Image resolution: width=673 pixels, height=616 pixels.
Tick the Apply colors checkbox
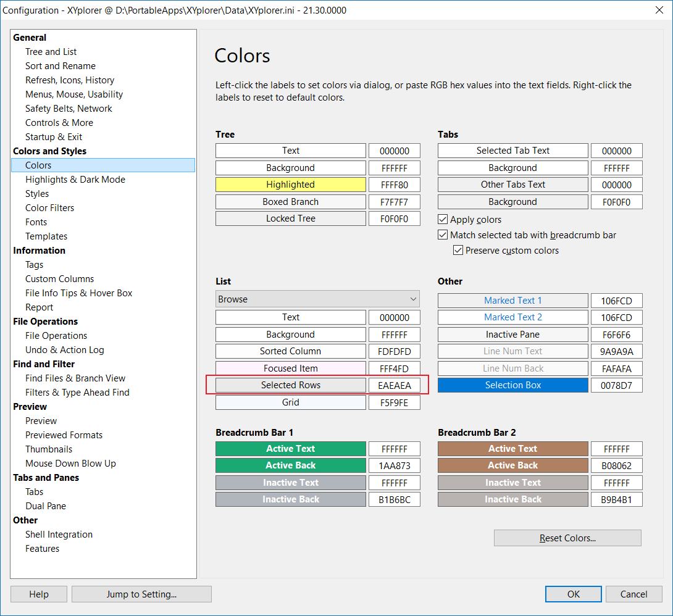pyautogui.click(x=443, y=220)
